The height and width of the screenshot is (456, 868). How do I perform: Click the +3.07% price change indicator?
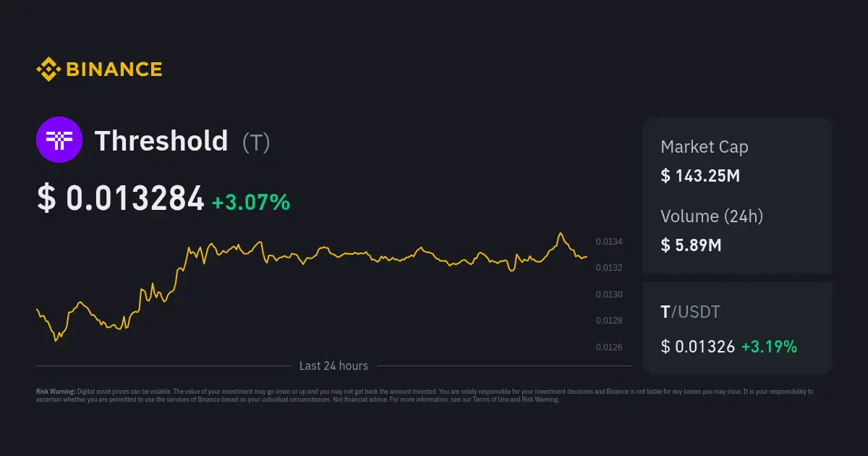click(251, 202)
